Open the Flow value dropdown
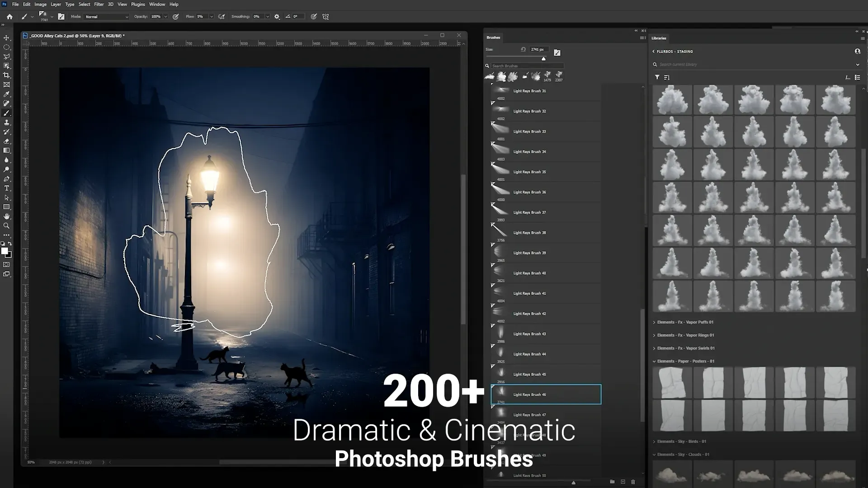This screenshot has width=868, height=488. (x=211, y=17)
